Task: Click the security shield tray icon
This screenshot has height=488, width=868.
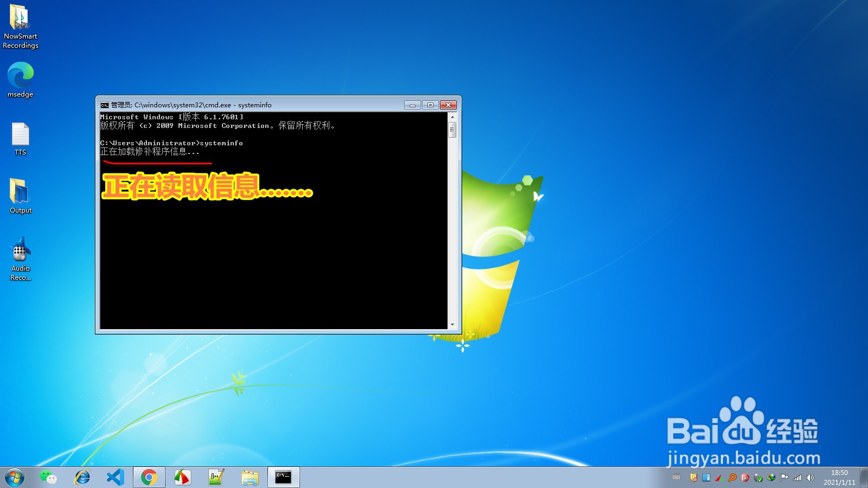Action: [x=693, y=478]
